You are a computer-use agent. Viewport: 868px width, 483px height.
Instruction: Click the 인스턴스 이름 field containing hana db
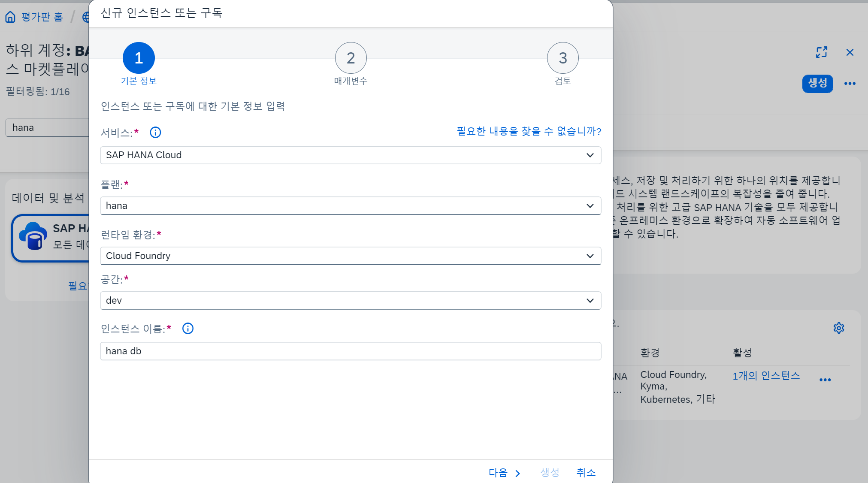[x=350, y=351]
